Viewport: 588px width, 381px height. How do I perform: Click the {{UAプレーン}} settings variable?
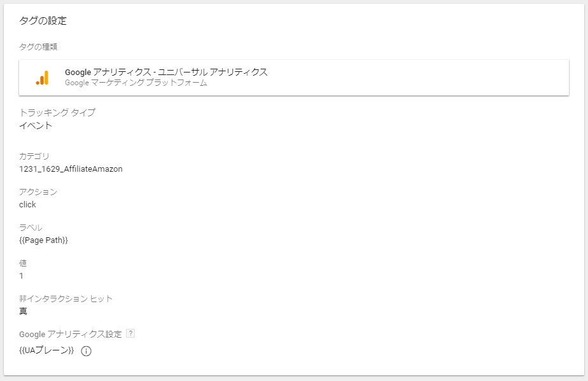(46, 350)
